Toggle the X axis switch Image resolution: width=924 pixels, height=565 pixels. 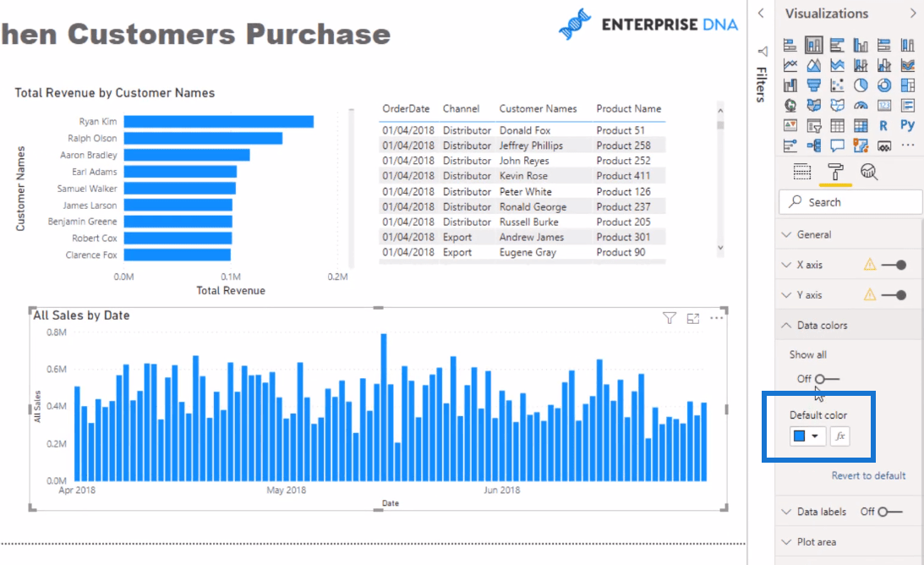click(894, 265)
